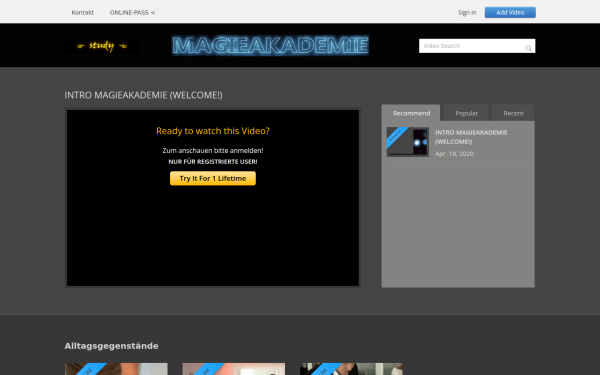
Task: Click the Try It For 1 Lifetime button
Action: [x=213, y=178]
